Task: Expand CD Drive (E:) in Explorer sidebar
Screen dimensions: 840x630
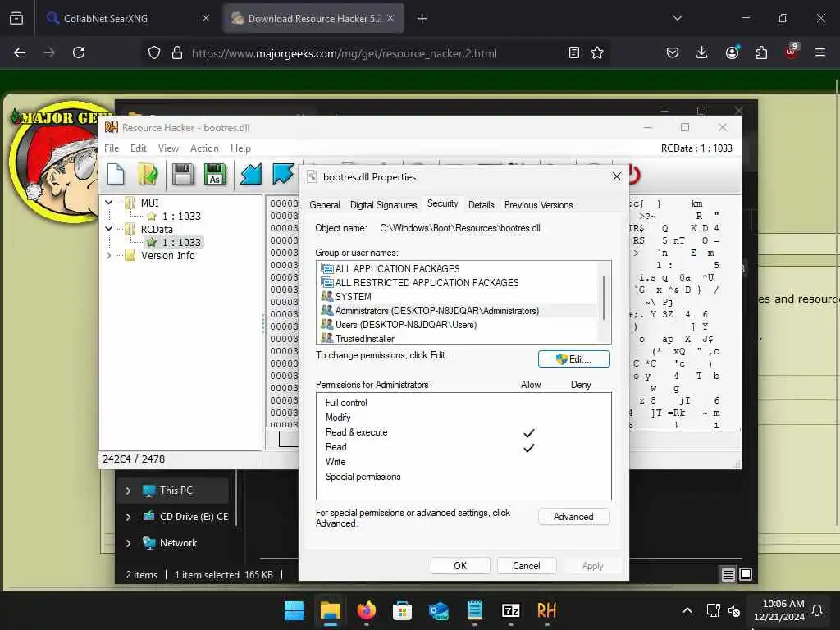Action: (x=128, y=517)
